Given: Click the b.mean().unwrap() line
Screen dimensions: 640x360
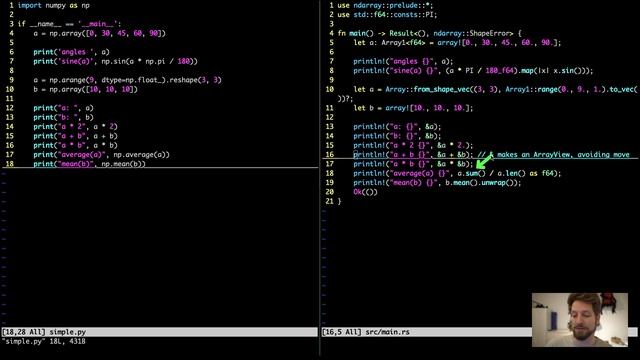Looking at the screenshot, I should [437, 182].
